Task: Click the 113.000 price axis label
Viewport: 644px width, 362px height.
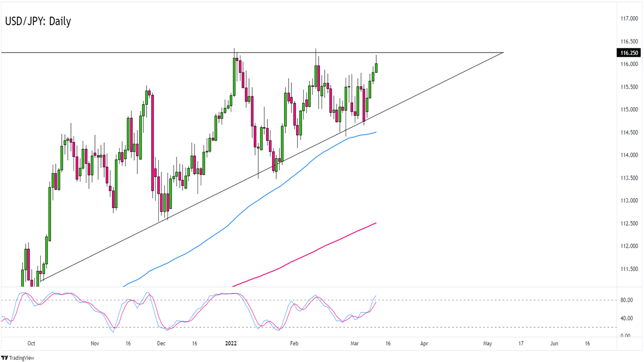Action: [628, 201]
